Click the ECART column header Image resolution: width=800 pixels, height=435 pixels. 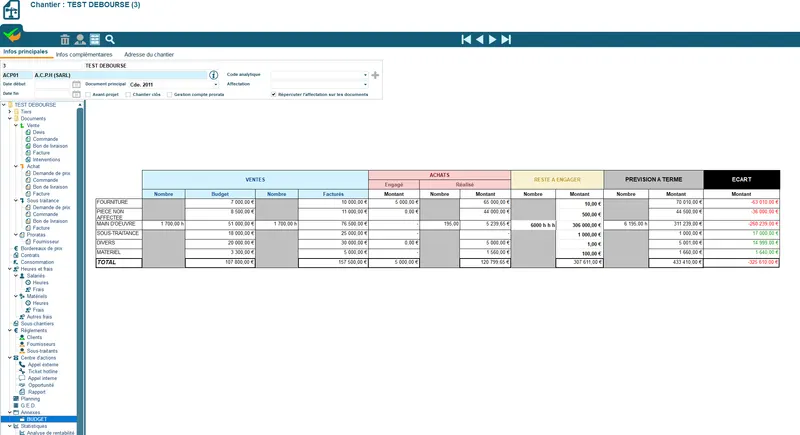[741, 180]
